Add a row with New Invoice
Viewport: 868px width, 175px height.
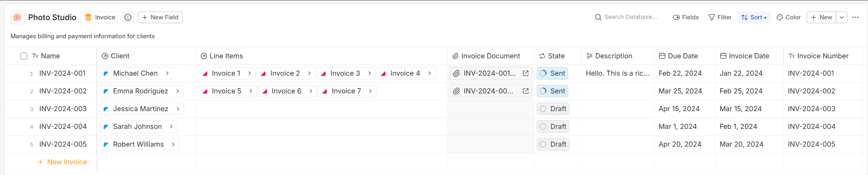63,162
